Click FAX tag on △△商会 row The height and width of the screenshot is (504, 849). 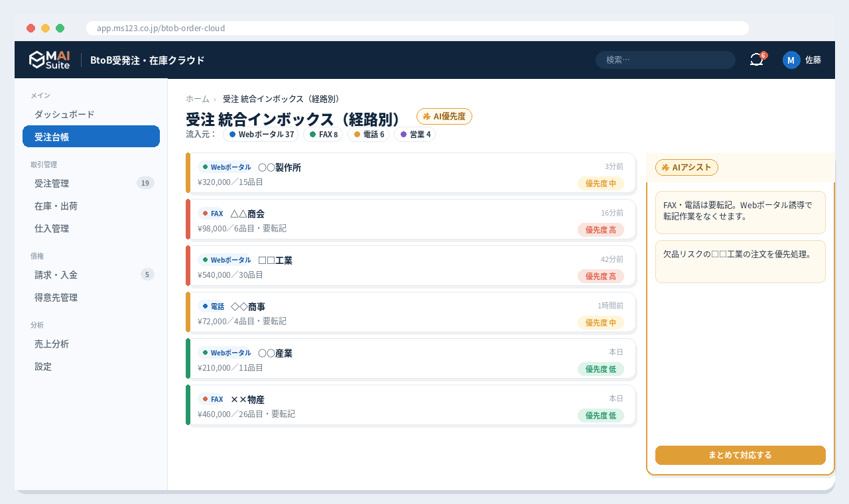tap(212, 214)
